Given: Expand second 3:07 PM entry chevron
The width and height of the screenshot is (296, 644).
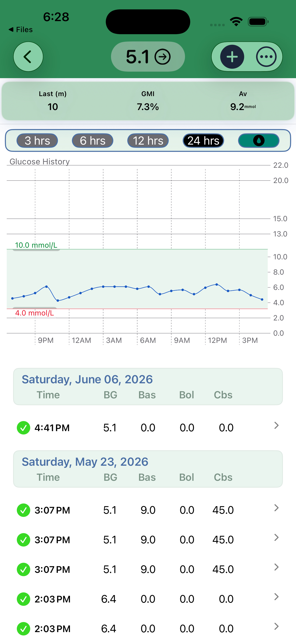Looking at the screenshot, I should coord(276,538).
